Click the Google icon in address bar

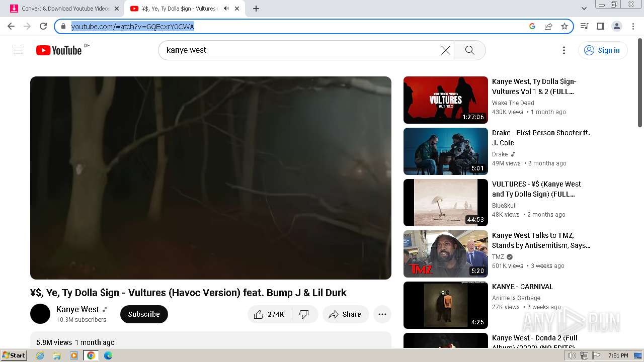532,26
